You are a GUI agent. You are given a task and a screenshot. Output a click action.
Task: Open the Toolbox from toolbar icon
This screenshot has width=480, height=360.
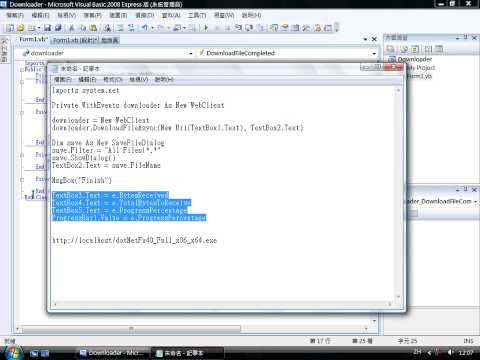[x=306, y=28]
